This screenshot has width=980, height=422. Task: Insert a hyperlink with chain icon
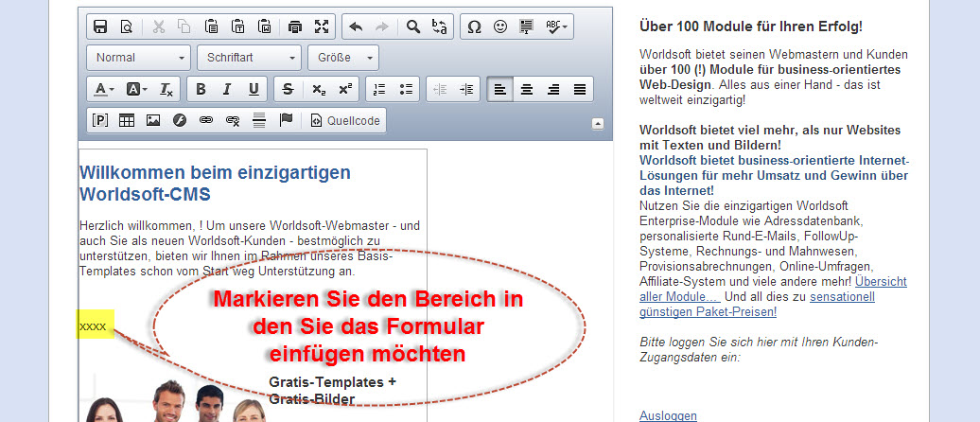206,120
